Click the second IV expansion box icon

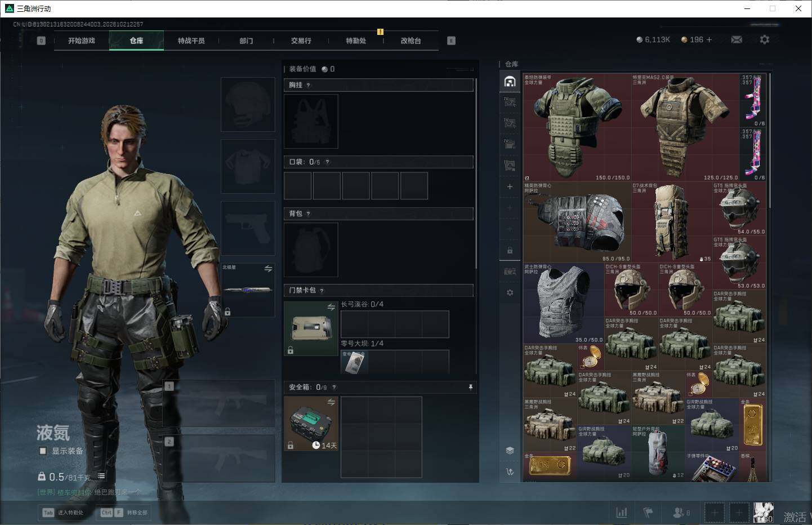point(510,123)
